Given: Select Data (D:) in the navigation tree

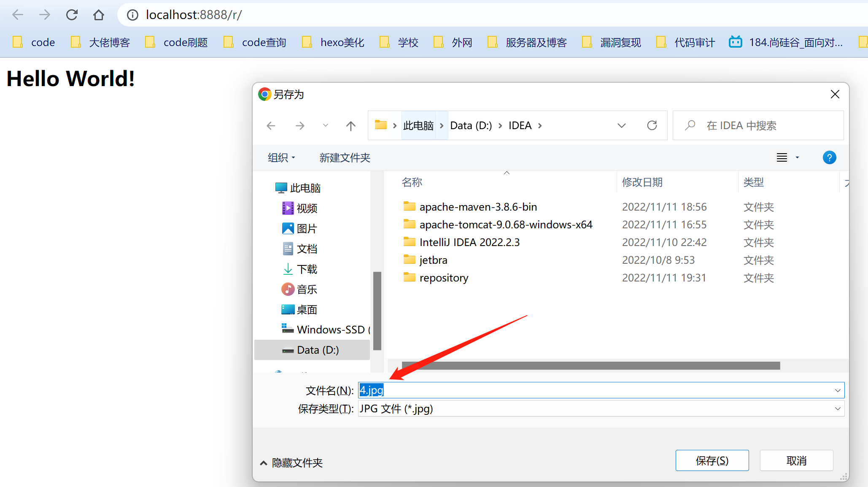Looking at the screenshot, I should pyautogui.click(x=312, y=350).
